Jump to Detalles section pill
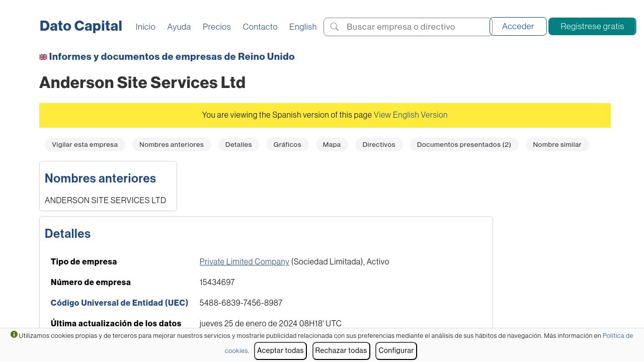 click(x=238, y=144)
